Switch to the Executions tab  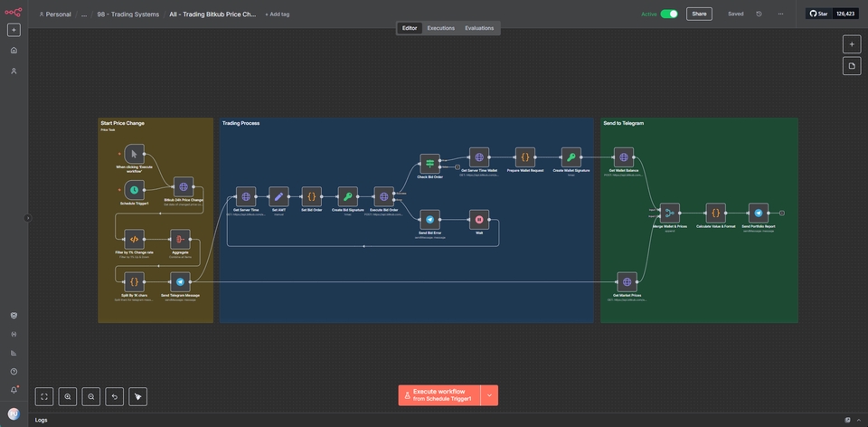[x=441, y=28]
